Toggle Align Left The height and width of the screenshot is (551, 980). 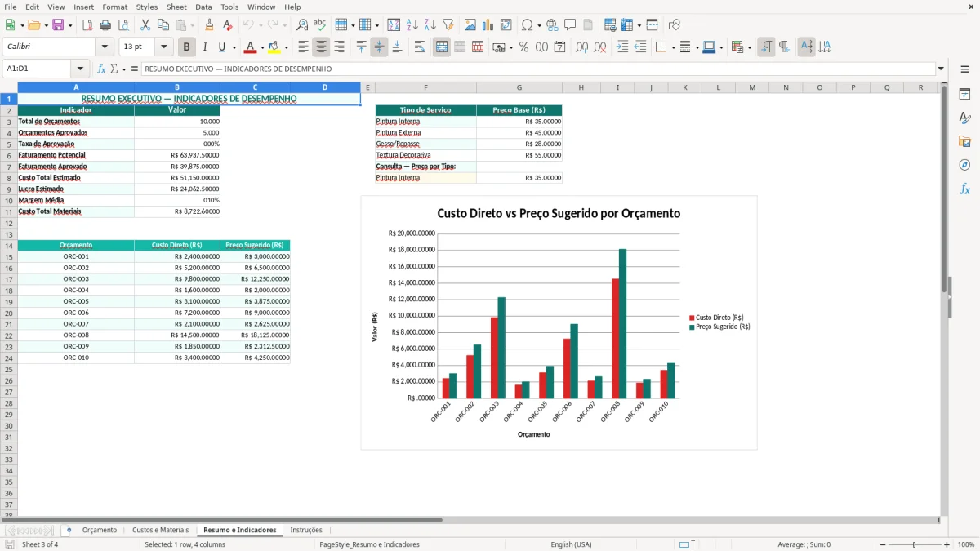click(303, 47)
